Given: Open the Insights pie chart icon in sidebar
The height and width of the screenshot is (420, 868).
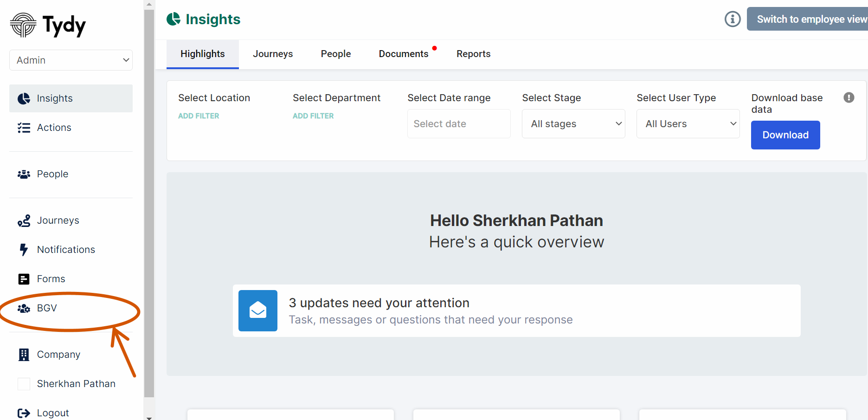Looking at the screenshot, I should (24, 98).
